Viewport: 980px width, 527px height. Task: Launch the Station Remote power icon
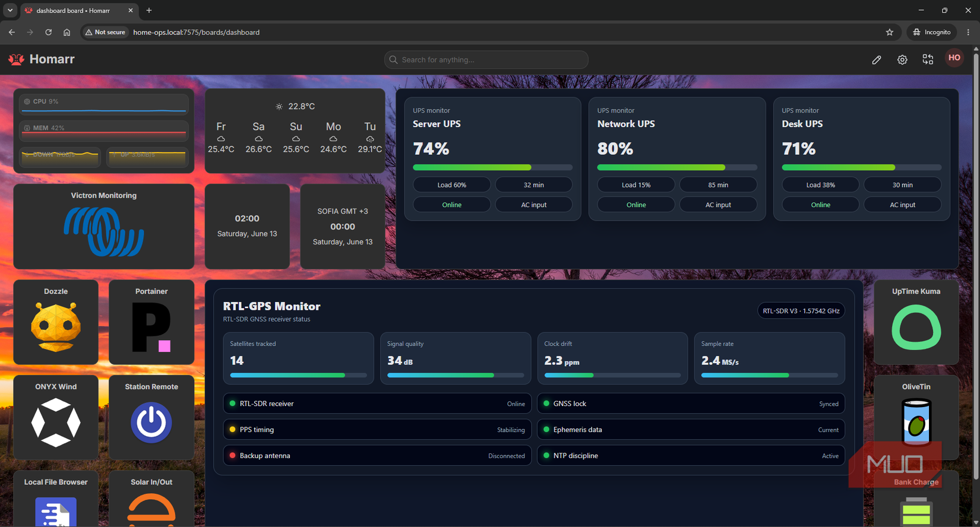(x=151, y=423)
